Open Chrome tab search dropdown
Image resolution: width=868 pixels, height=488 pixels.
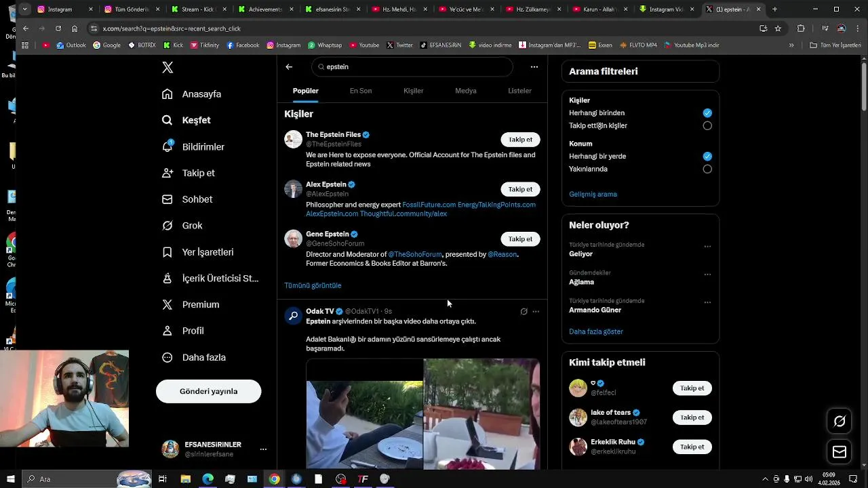coord(25,9)
